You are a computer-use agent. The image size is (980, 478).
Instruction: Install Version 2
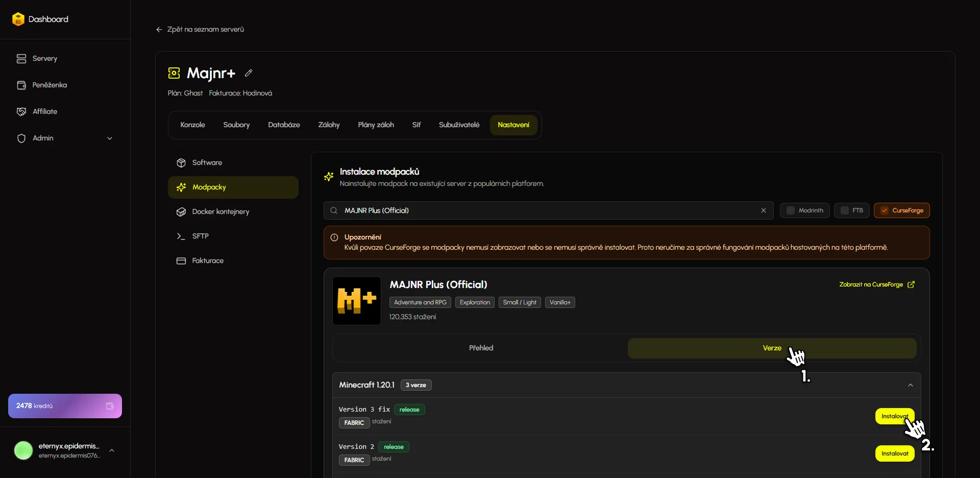[x=895, y=453]
